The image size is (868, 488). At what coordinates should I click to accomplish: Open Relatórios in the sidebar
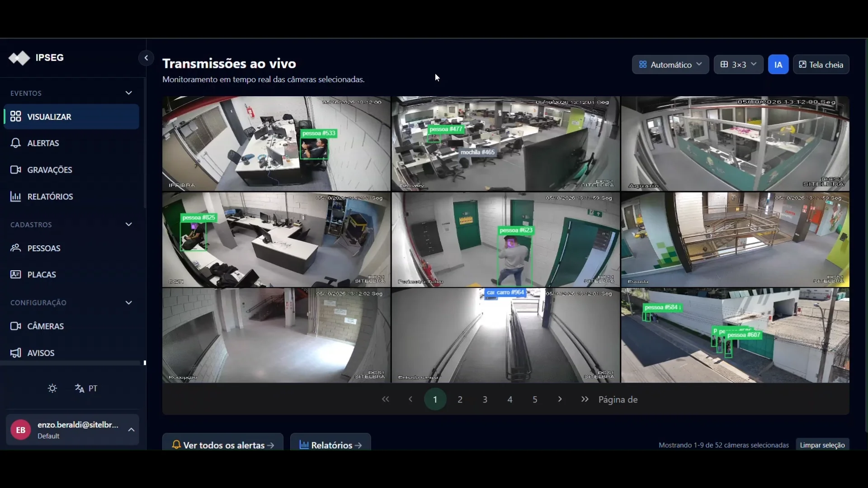(x=71, y=197)
